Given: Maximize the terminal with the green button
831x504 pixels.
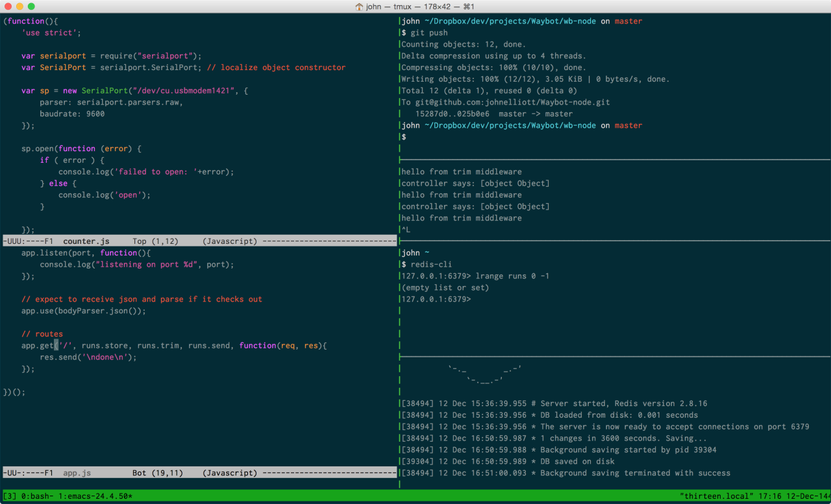Looking at the screenshot, I should (31, 6).
